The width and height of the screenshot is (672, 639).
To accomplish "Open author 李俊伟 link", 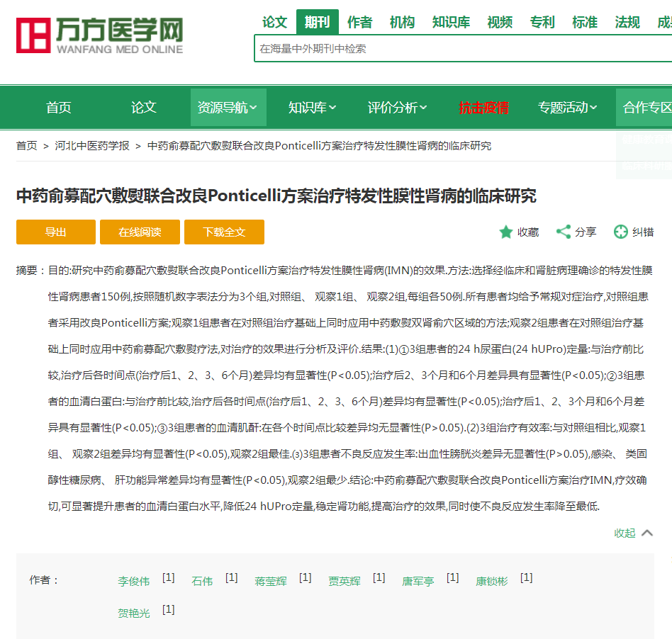I will (x=134, y=581).
